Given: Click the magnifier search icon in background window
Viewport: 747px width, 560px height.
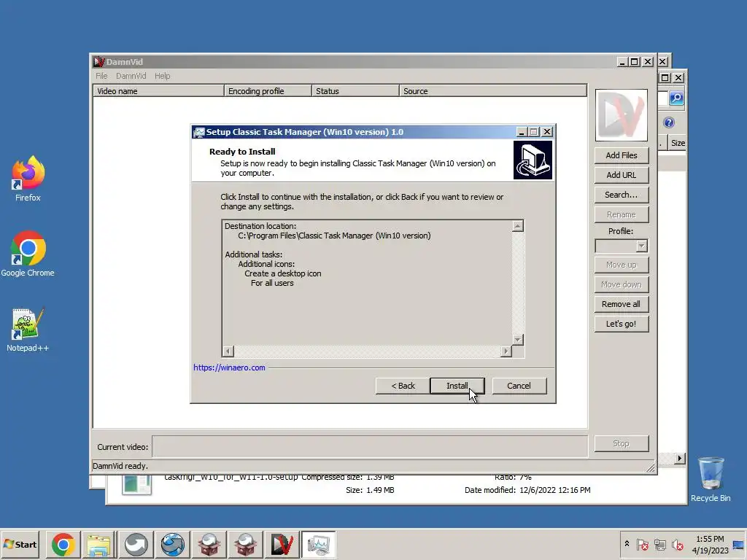Looking at the screenshot, I should coord(676,98).
